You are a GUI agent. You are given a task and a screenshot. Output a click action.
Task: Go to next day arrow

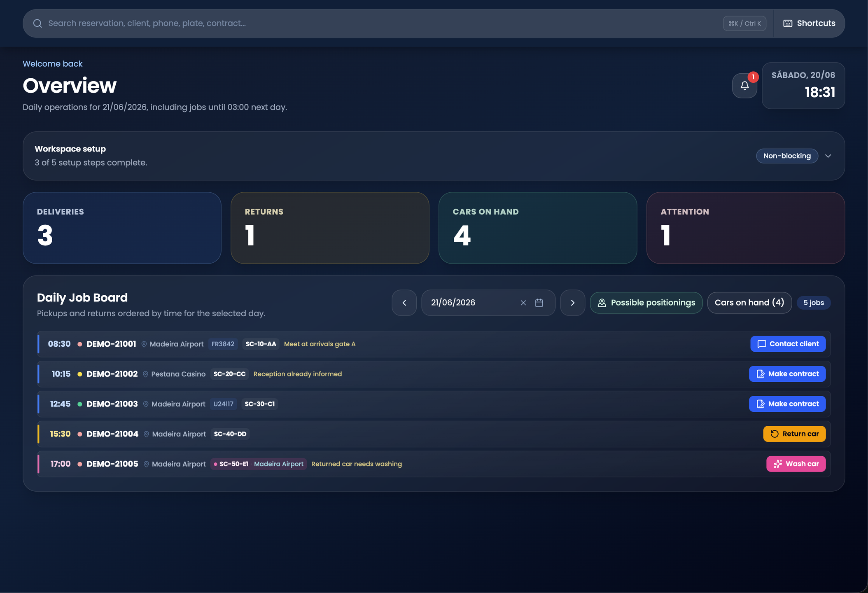pyautogui.click(x=573, y=303)
